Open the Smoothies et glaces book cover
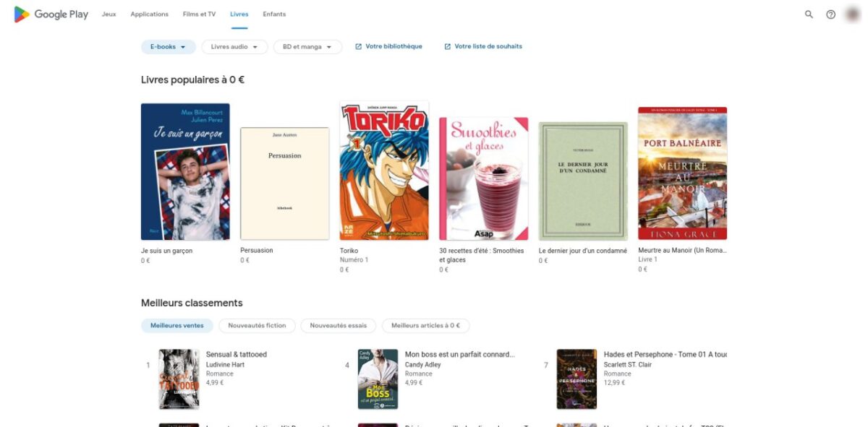 tap(483, 178)
